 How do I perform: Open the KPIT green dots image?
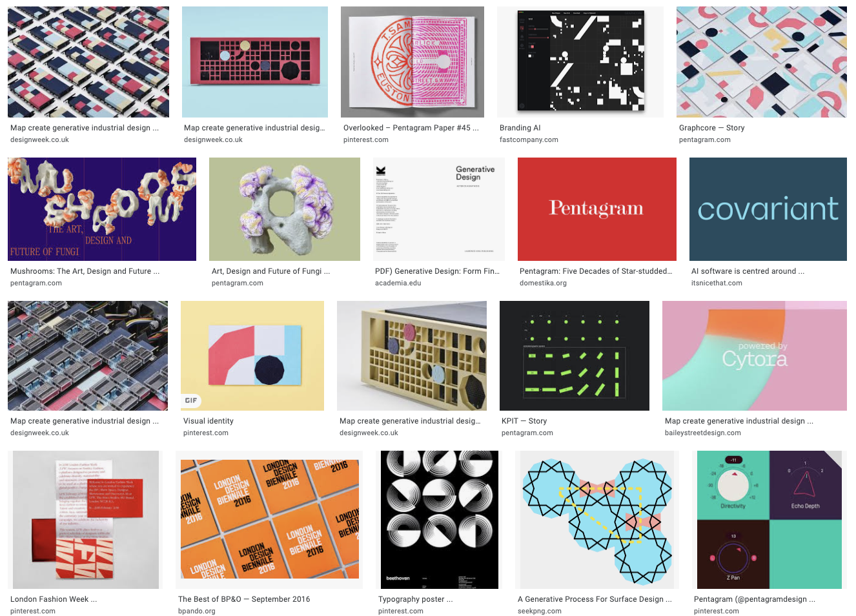(x=575, y=356)
